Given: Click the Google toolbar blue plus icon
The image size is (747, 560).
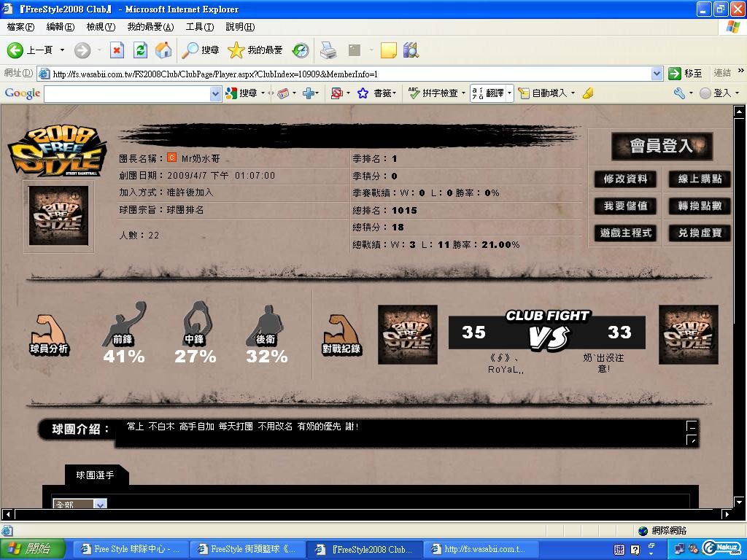Looking at the screenshot, I should (x=309, y=93).
